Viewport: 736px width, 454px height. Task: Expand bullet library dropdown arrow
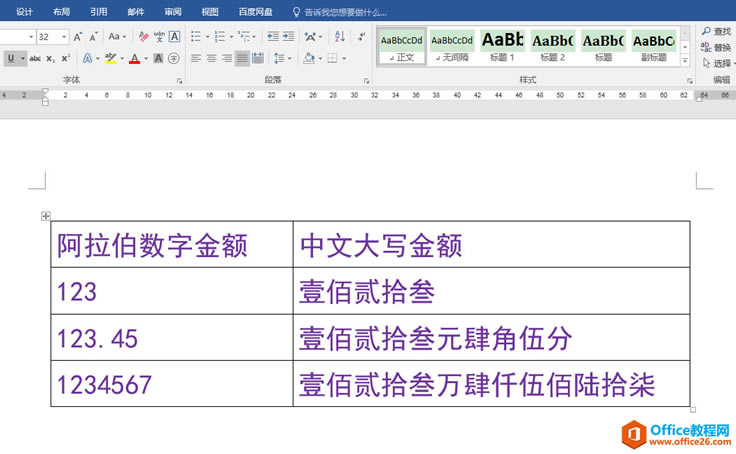[207, 37]
